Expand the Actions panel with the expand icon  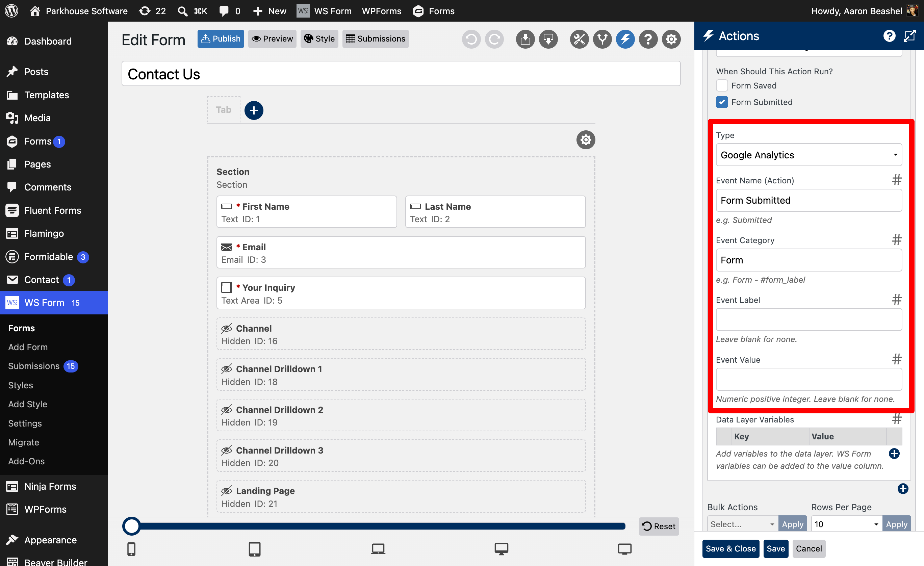(x=910, y=36)
